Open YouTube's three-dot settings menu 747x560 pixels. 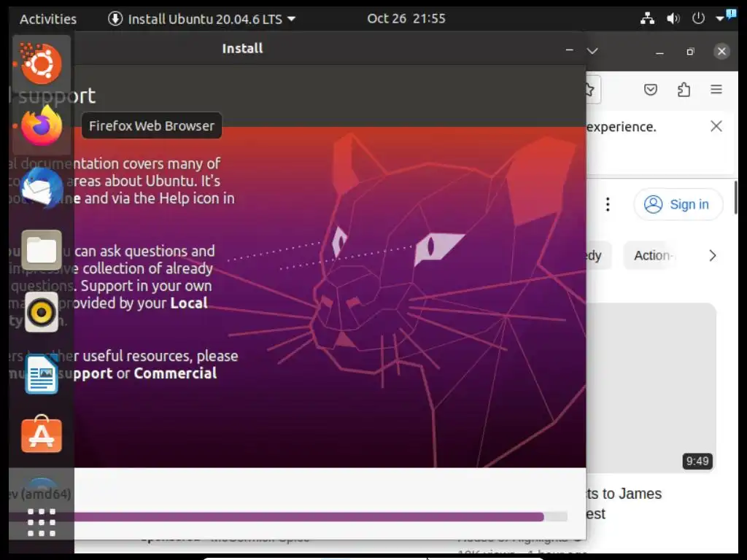tap(608, 204)
